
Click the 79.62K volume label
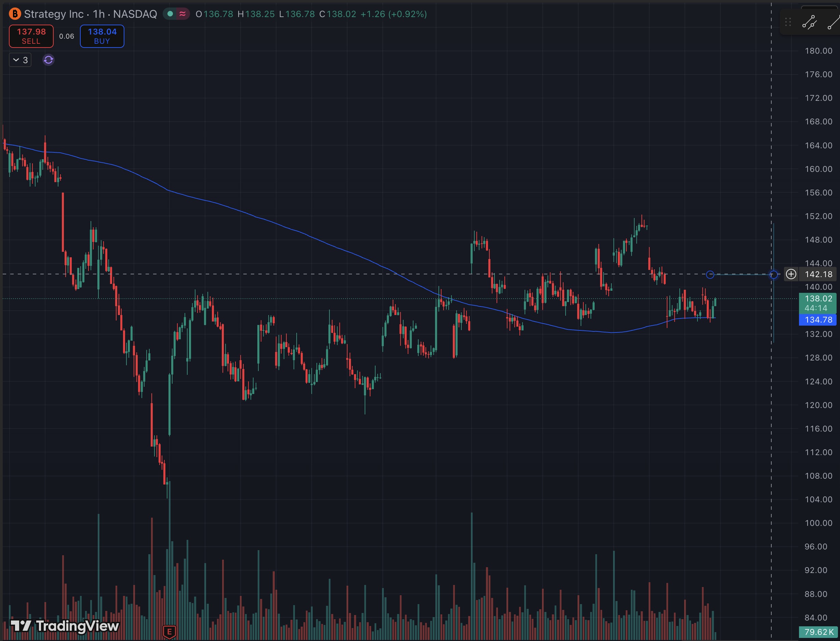pos(818,632)
